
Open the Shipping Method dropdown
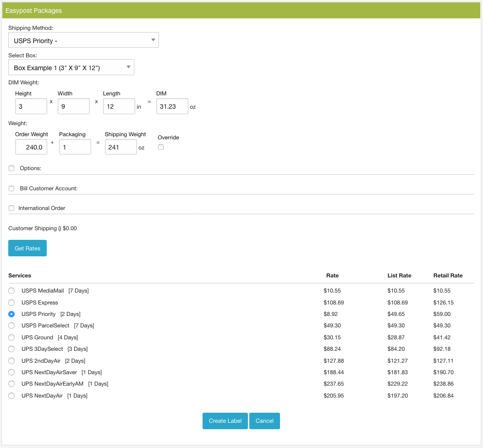pyautogui.click(x=83, y=40)
